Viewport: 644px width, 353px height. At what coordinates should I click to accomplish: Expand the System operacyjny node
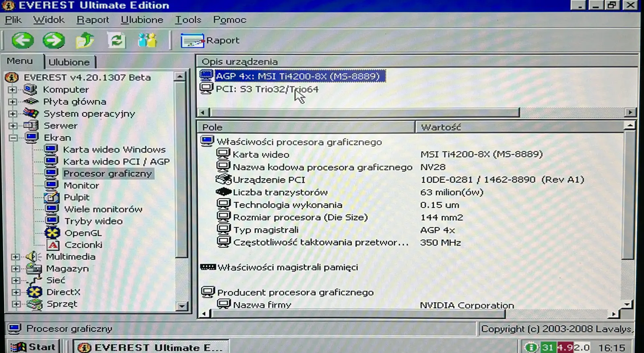(x=12, y=114)
